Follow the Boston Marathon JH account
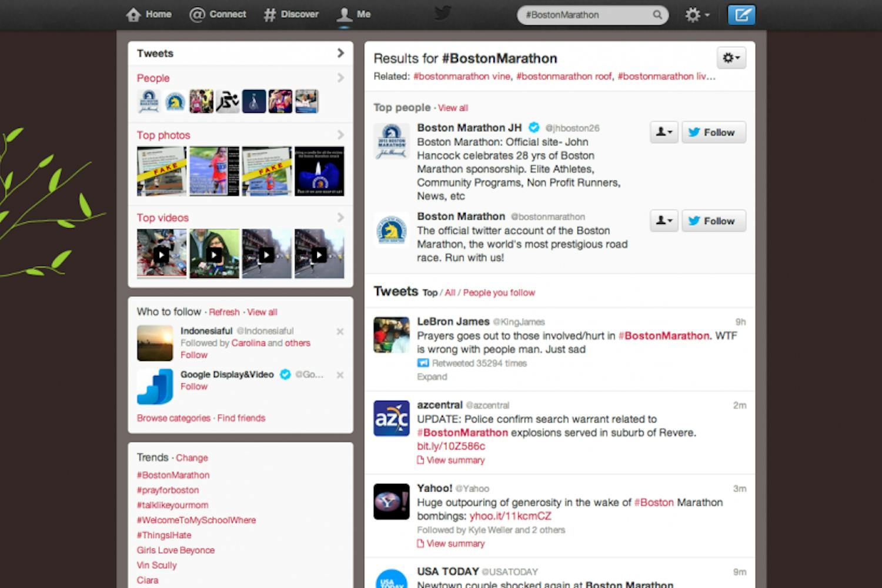 tap(713, 132)
